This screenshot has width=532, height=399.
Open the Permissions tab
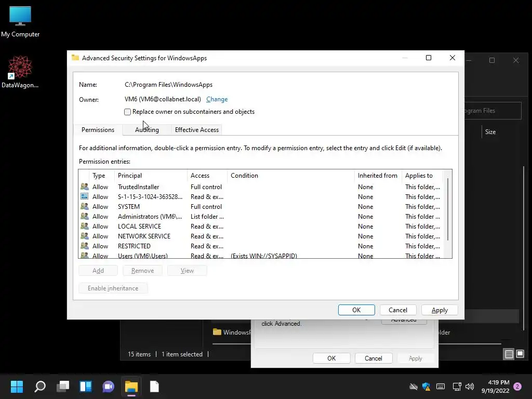point(98,129)
